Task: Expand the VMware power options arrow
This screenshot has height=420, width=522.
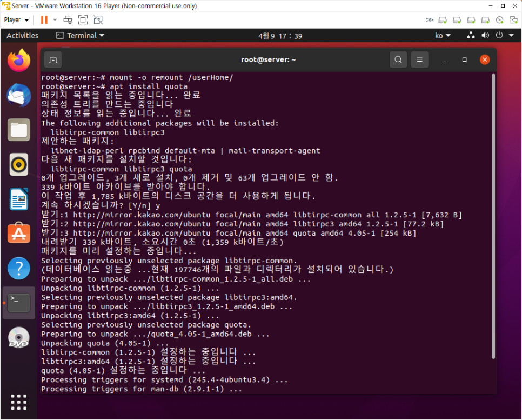Action: [55, 20]
